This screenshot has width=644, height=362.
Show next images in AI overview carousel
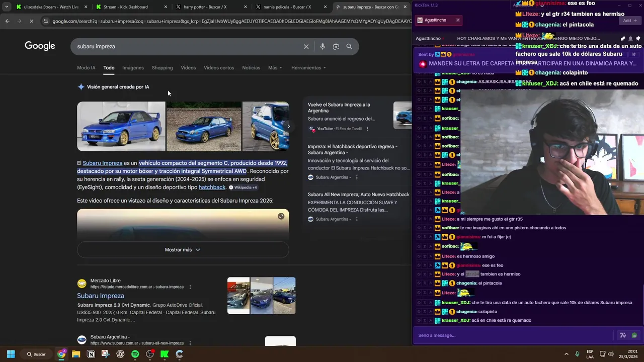(288, 127)
